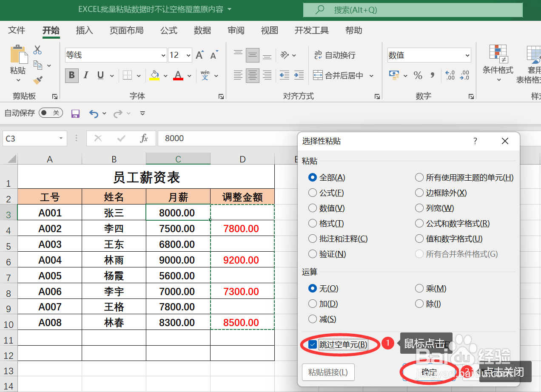Select the 格式刷 format painter tool

37,81
